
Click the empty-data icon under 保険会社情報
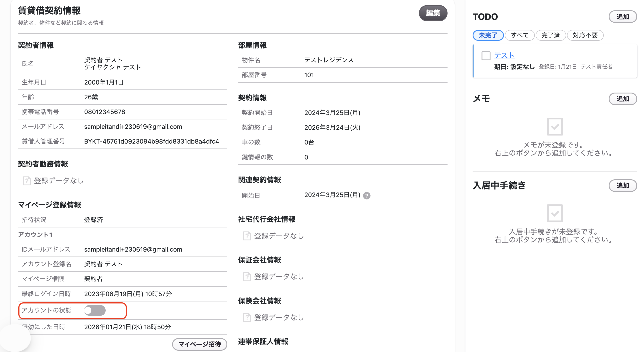click(247, 318)
